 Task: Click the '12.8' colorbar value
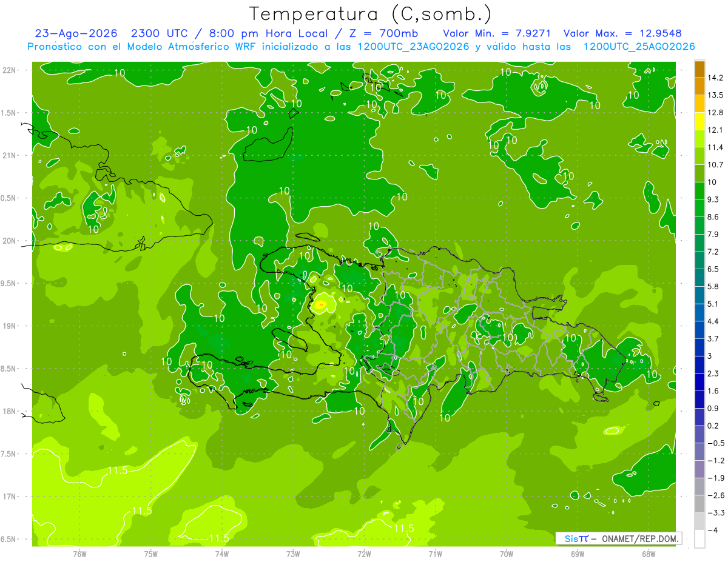click(x=715, y=113)
